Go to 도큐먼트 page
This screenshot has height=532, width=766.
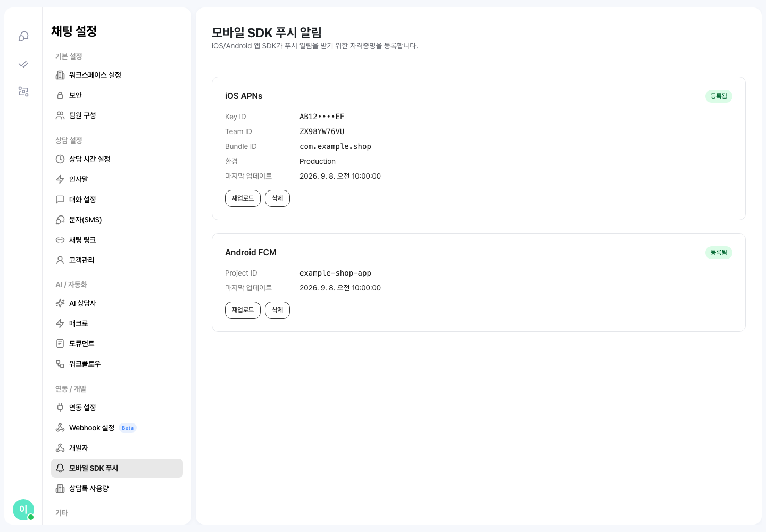117,344
